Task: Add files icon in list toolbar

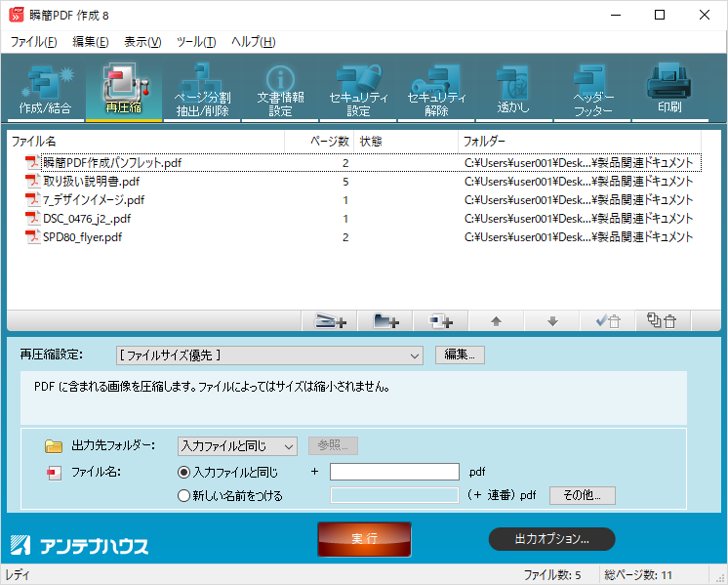Action: pyautogui.click(x=441, y=321)
